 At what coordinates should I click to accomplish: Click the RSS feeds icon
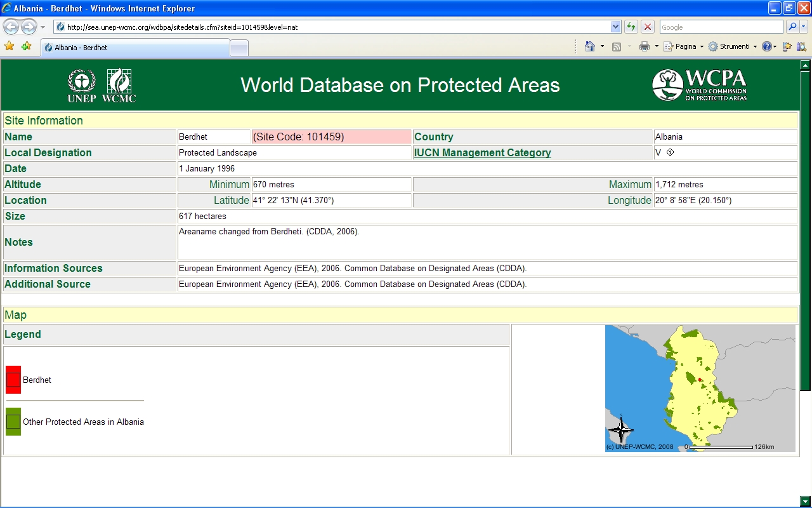[616, 46]
